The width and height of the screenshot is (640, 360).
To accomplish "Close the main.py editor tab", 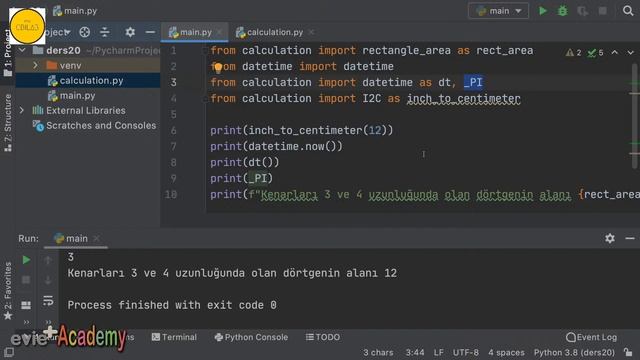I will coord(220,32).
